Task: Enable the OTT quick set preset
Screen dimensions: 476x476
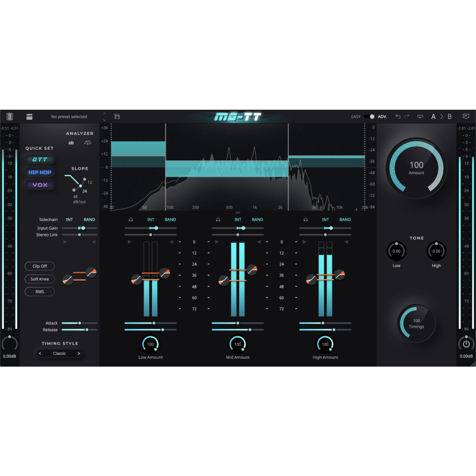Action: 40,159
